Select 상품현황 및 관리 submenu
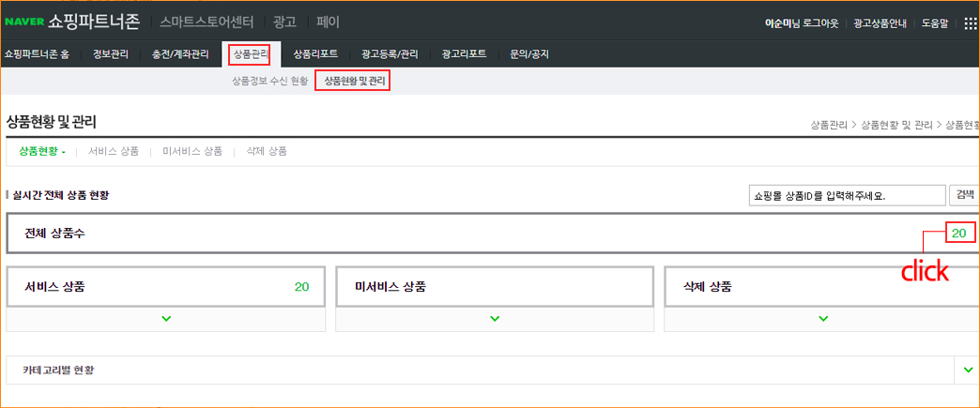Viewport: 980px width, 408px height. click(x=355, y=82)
